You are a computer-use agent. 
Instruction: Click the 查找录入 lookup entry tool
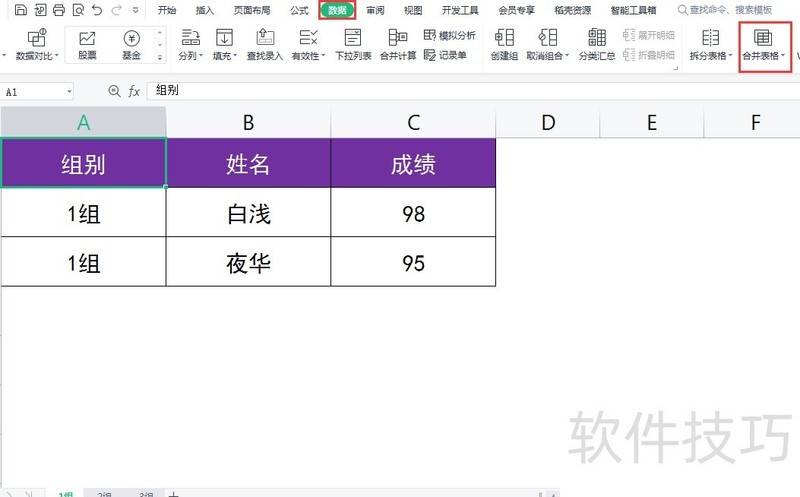pos(265,45)
